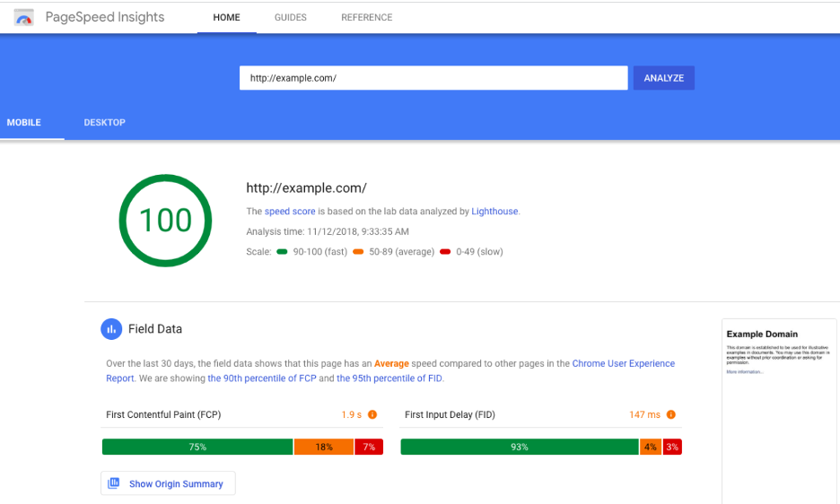Open the Chrome User Experience Report link
The image size is (840, 504).
click(623, 364)
